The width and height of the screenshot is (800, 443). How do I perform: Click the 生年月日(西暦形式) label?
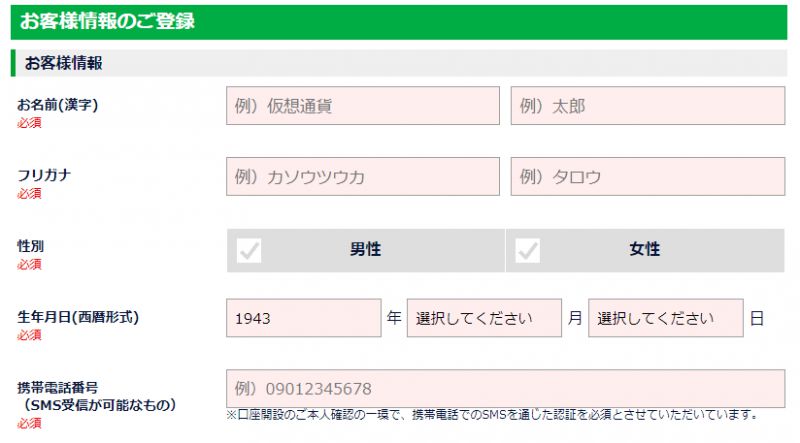78,317
